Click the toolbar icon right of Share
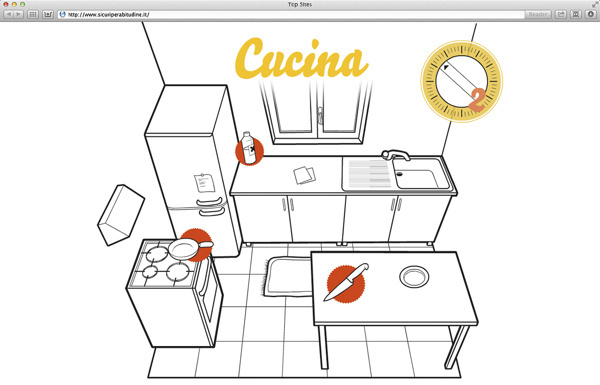Screen dimensions: 600x385 [576, 15]
